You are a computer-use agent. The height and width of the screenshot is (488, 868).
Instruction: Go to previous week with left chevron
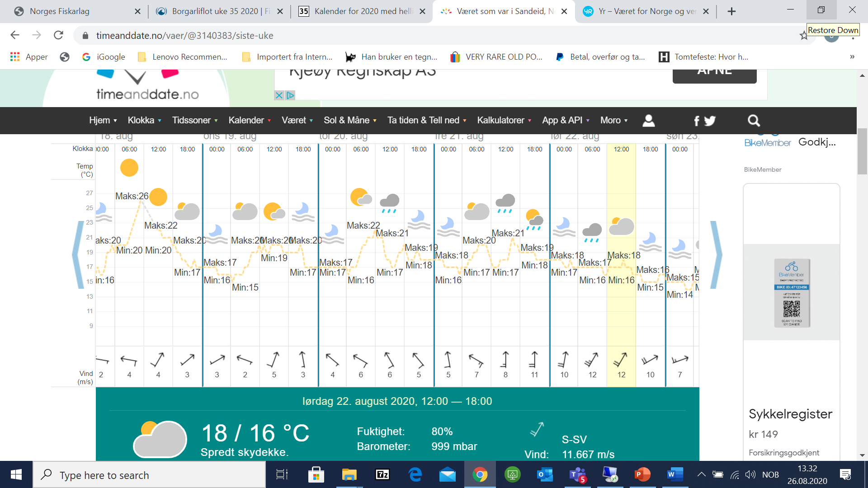[78, 255]
